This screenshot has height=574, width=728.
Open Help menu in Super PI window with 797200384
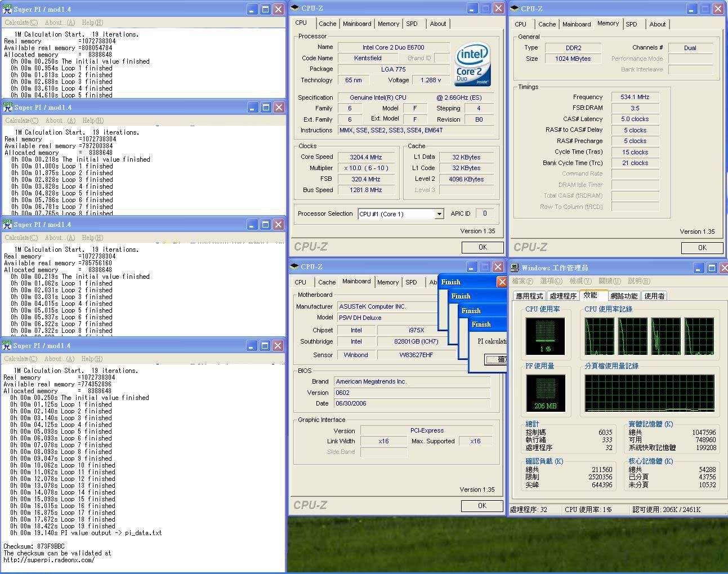pyautogui.click(x=92, y=121)
